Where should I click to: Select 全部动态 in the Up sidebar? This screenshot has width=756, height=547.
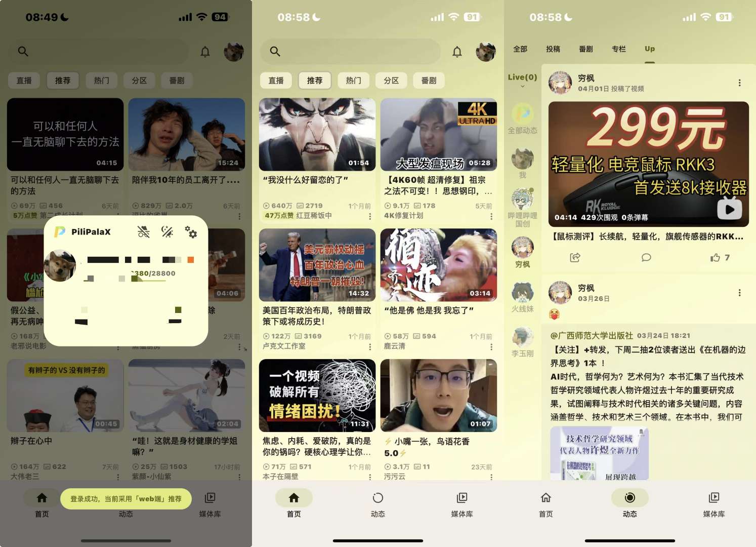523,119
